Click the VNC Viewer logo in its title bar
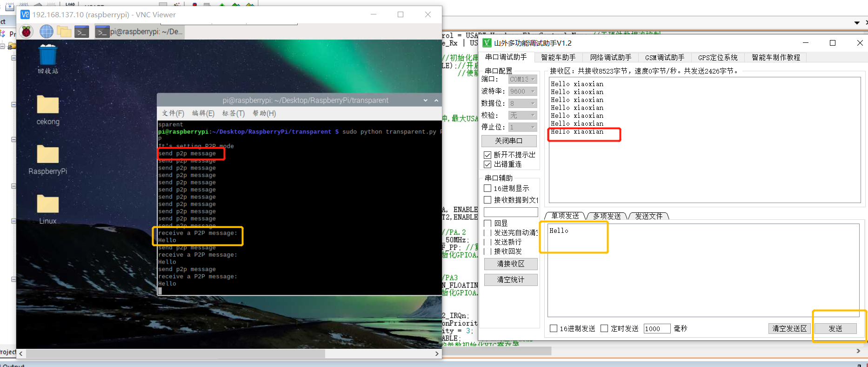 click(25, 14)
